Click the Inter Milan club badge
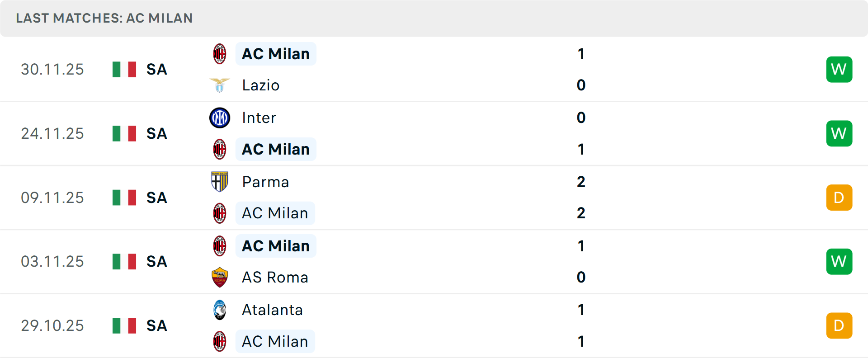The image size is (868, 358). point(220,118)
